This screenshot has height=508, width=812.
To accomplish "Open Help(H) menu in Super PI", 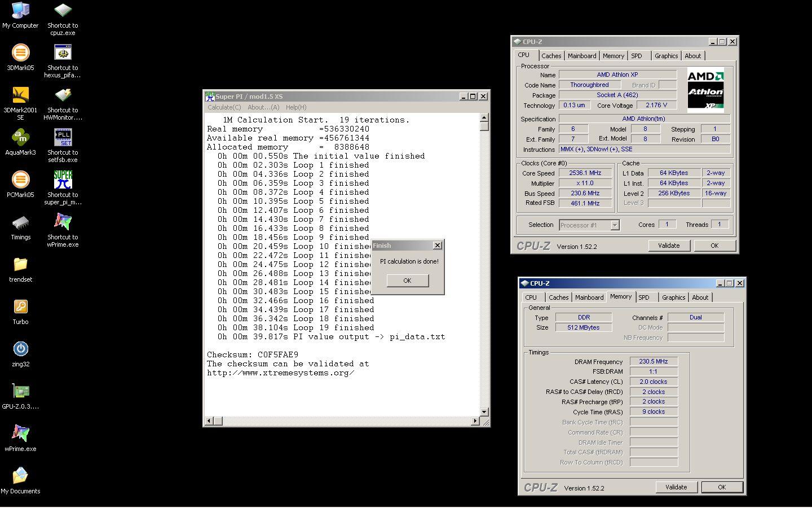I will (x=296, y=107).
